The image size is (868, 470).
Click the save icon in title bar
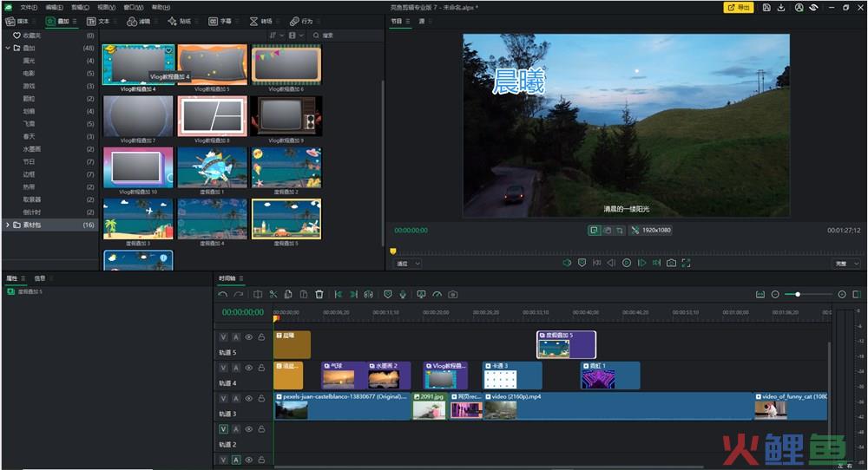click(766, 7)
